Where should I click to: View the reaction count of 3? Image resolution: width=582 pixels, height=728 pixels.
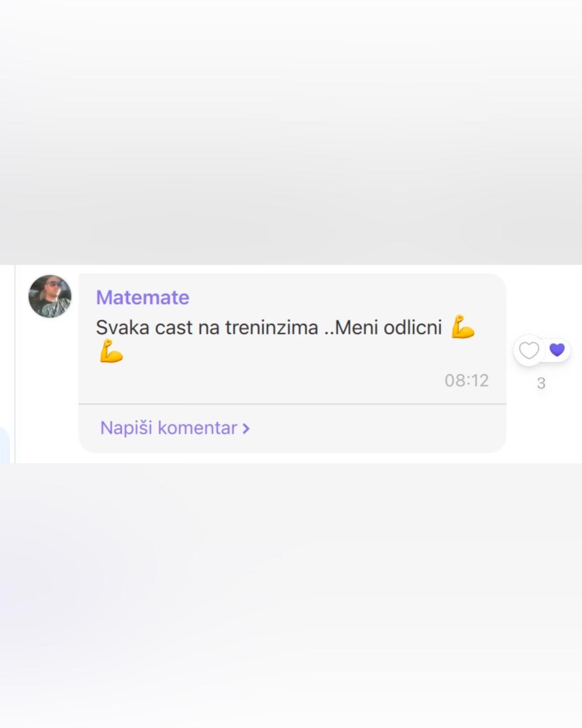click(541, 383)
